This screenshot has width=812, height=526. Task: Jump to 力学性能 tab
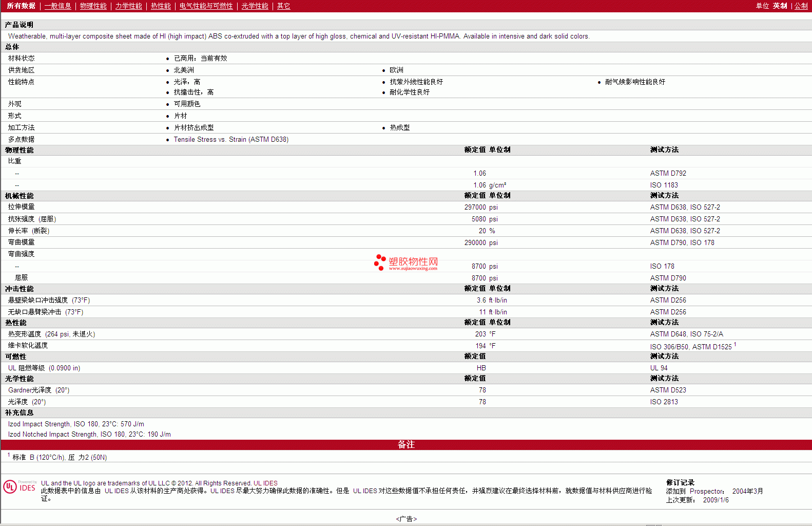(x=128, y=6)
